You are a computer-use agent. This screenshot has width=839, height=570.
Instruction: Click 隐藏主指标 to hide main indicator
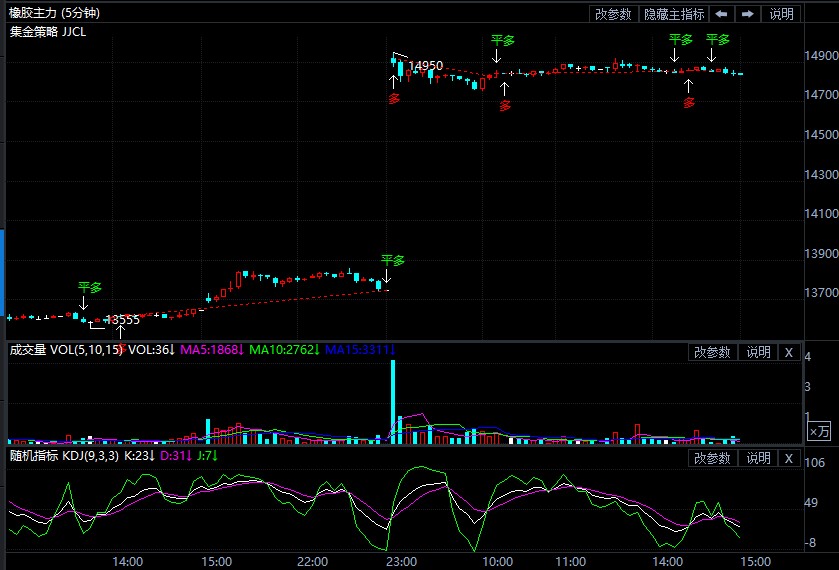coord(674,14)
